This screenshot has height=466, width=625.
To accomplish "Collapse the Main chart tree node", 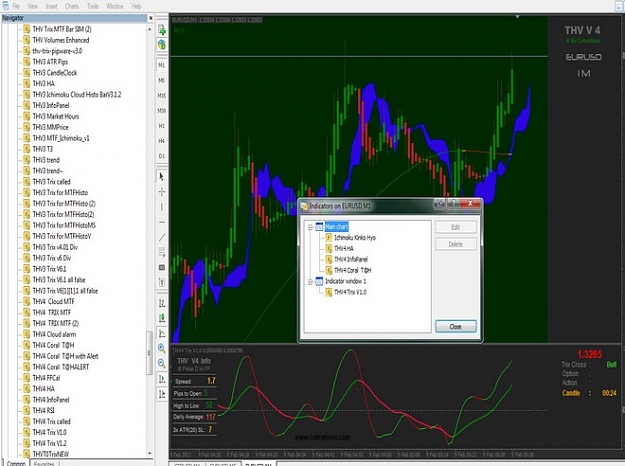I will tap(310, 227).
